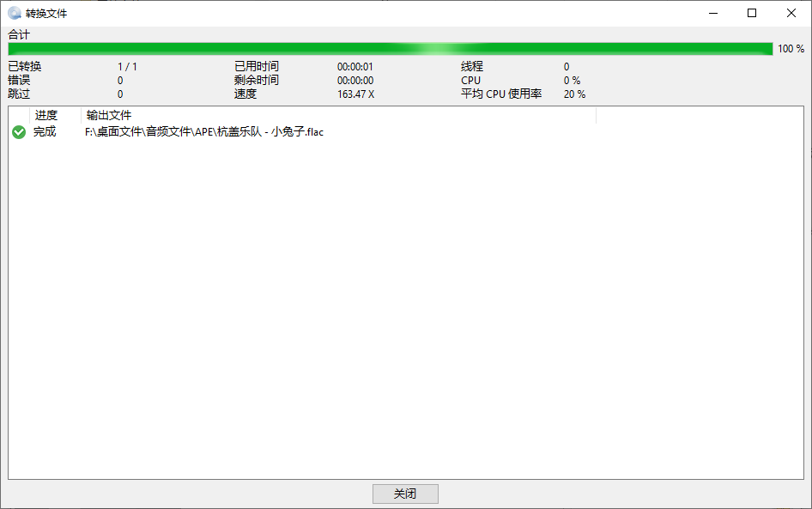Viewport: 812px width, 509px height.
Task: Select the 小兔子.flac output file entry
Action: (x=203, y=131)
